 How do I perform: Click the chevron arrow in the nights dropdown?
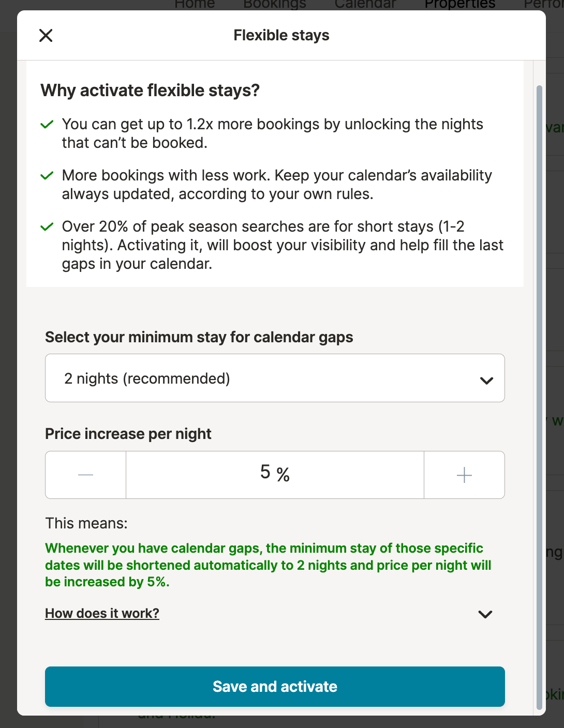pyautogui.click(x=486, y=381)
